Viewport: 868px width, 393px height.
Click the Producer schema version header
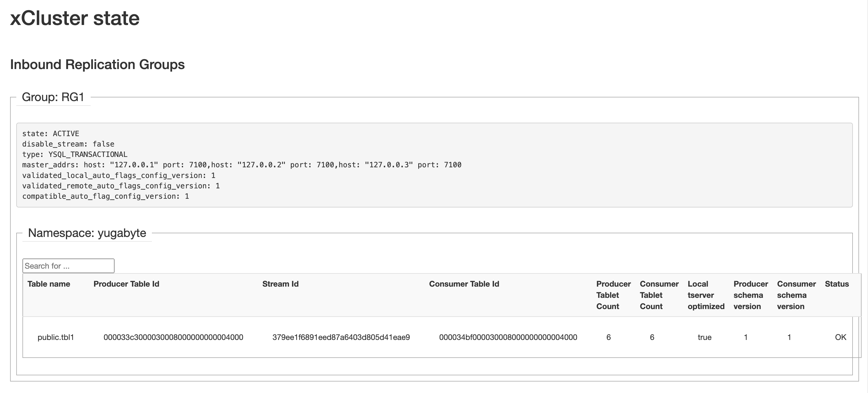click(x=751, y=295)
